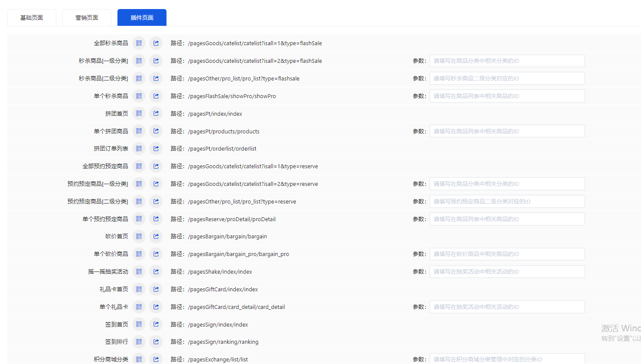The width and height of the screenshot is (641, 364).
Task: Click the share link icon for 全部秒杀商品
Action: [156, 43]
